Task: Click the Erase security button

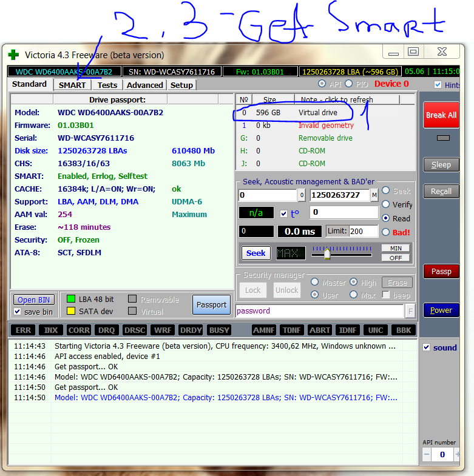Action: pyautogui.click(x=397, y=283)
